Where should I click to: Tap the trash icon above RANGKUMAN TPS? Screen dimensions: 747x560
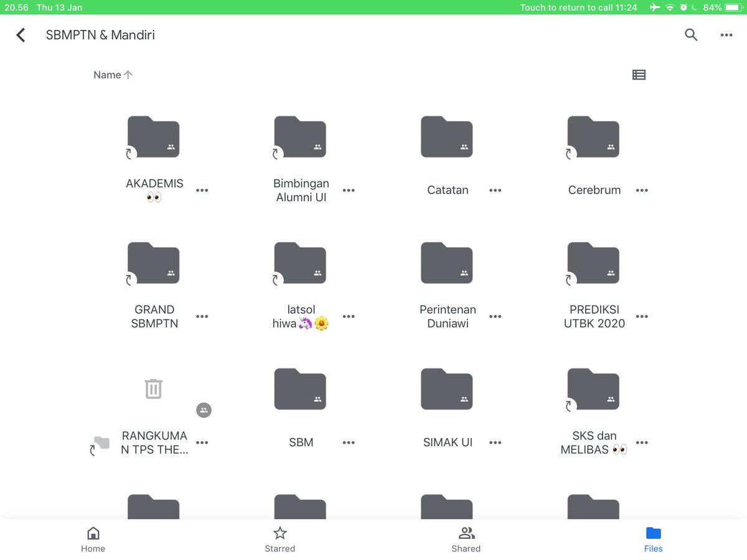(x=154, y=389)
